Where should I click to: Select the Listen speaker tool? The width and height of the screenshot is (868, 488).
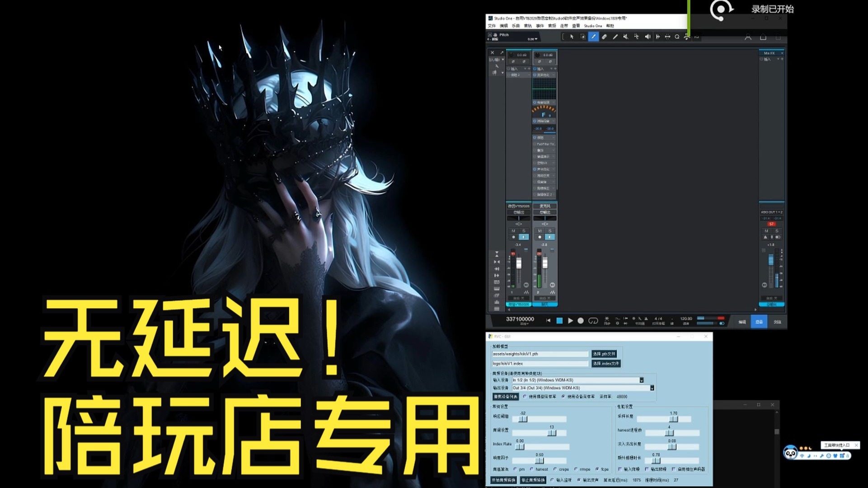[647, 37]
